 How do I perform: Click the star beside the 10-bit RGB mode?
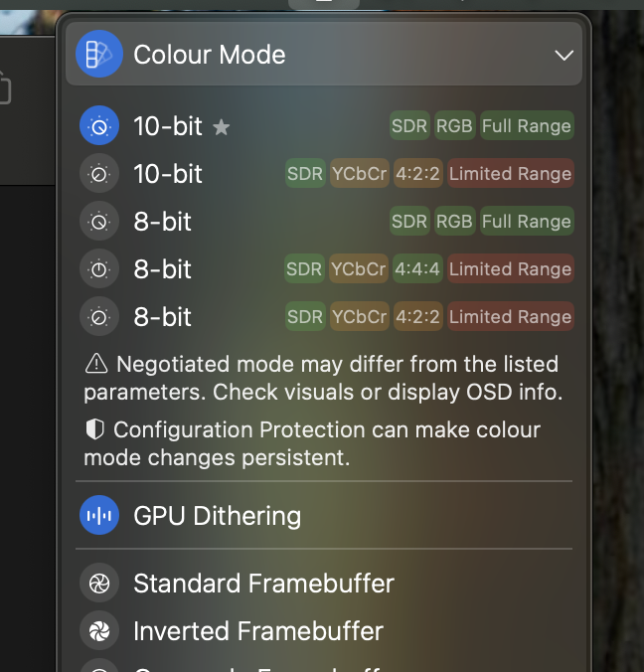222,127
